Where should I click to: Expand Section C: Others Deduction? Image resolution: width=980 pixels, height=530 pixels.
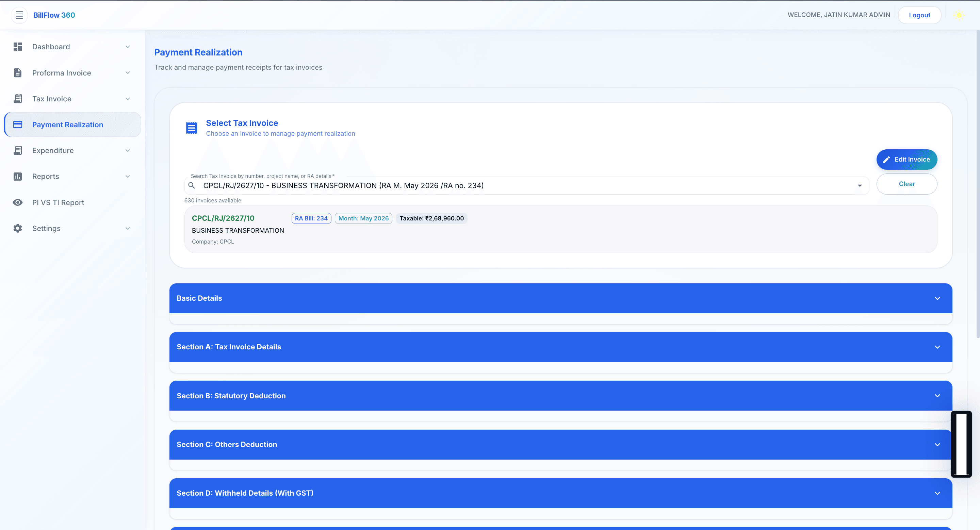[561, 445]
